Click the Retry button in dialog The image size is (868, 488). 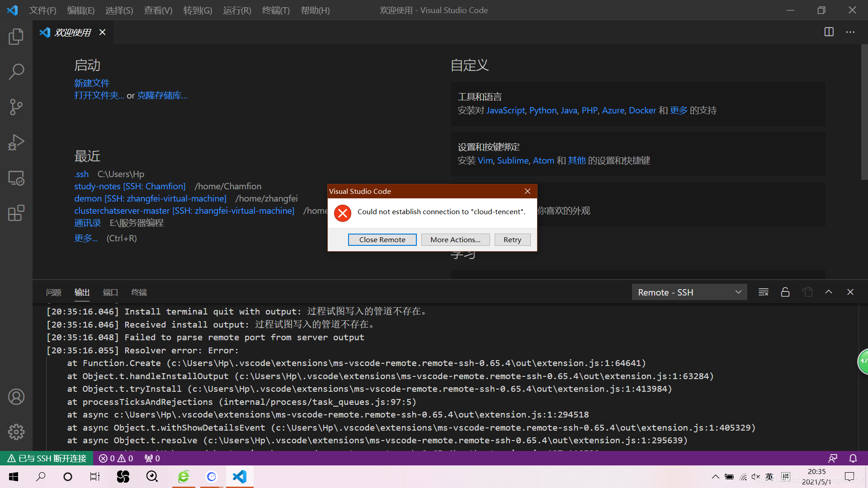coord(512,239)
